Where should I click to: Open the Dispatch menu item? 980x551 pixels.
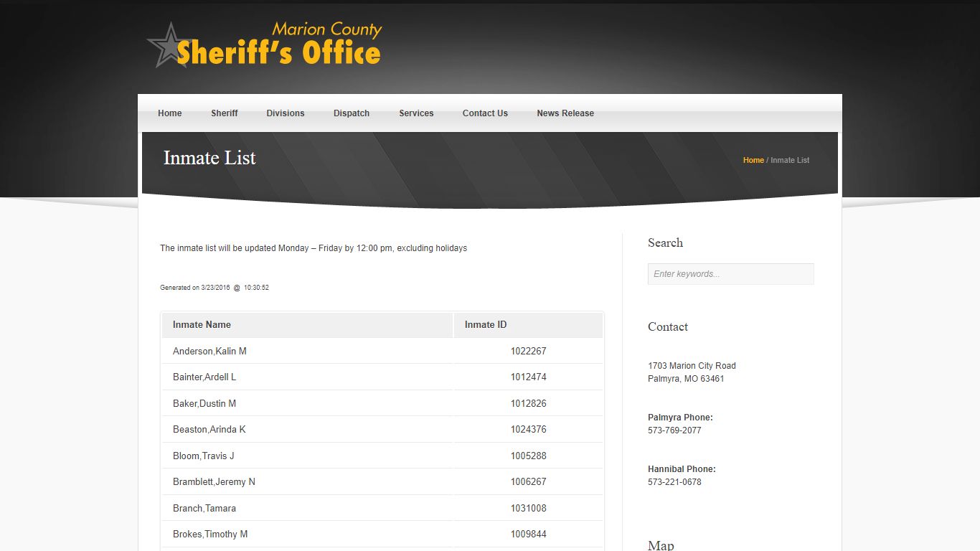click(352, 113)
